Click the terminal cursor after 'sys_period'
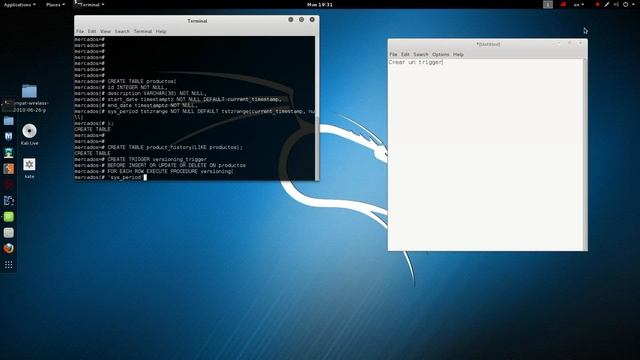This screenshot has height=360, width=640. pos(145,177)
